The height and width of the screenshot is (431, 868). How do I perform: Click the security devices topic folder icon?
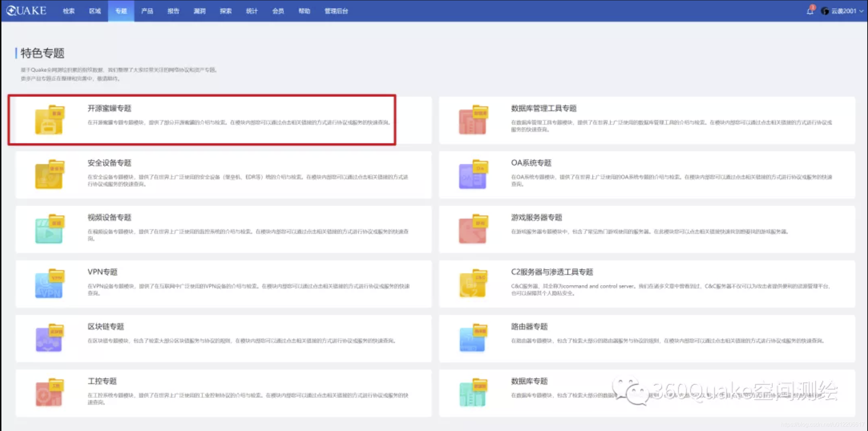pyautogui.click(x=49, y=175)
